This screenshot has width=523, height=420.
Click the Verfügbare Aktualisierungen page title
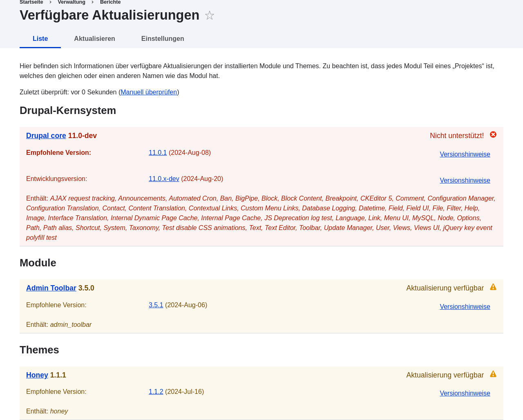coord(110,15)
